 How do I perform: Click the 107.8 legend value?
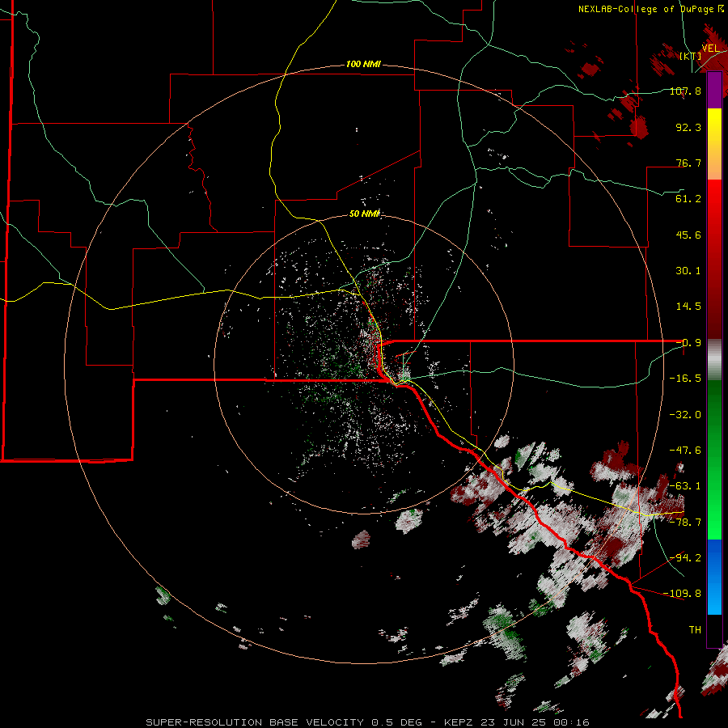tap(686, 91)
